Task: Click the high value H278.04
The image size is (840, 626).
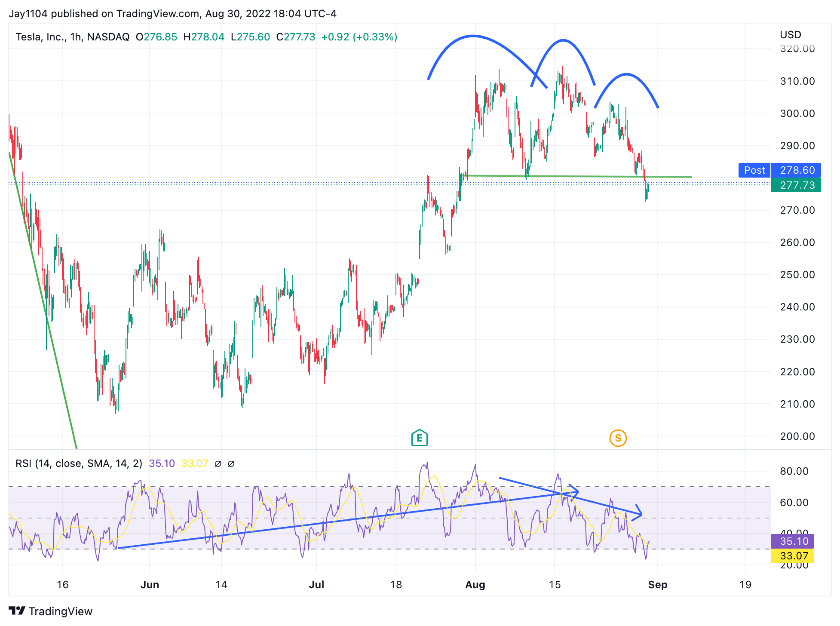Action: (204, 37)
